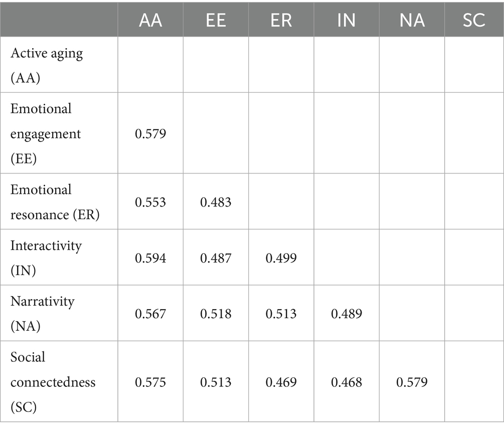The image size is (504, 431).
Task: Click the Active aging (AA) row label
Action: [47, 64]
